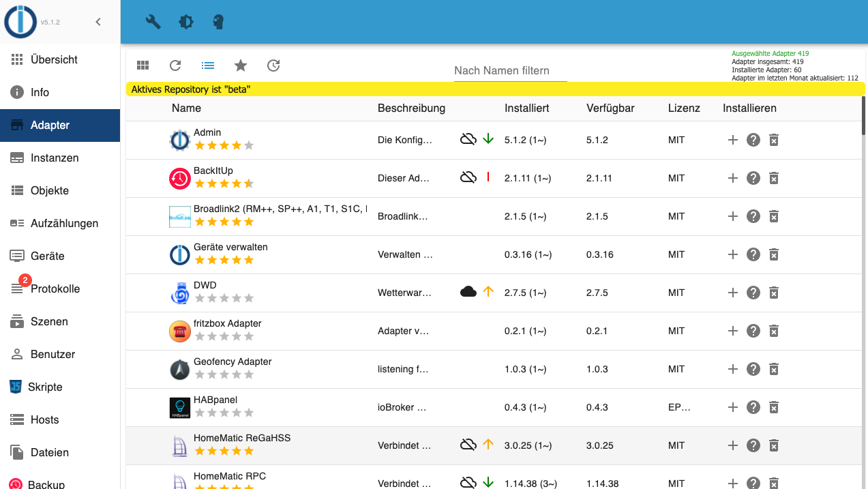Open Skripte in the sidebar
Viewport: 868px width, 489px height.
(60, 387)
